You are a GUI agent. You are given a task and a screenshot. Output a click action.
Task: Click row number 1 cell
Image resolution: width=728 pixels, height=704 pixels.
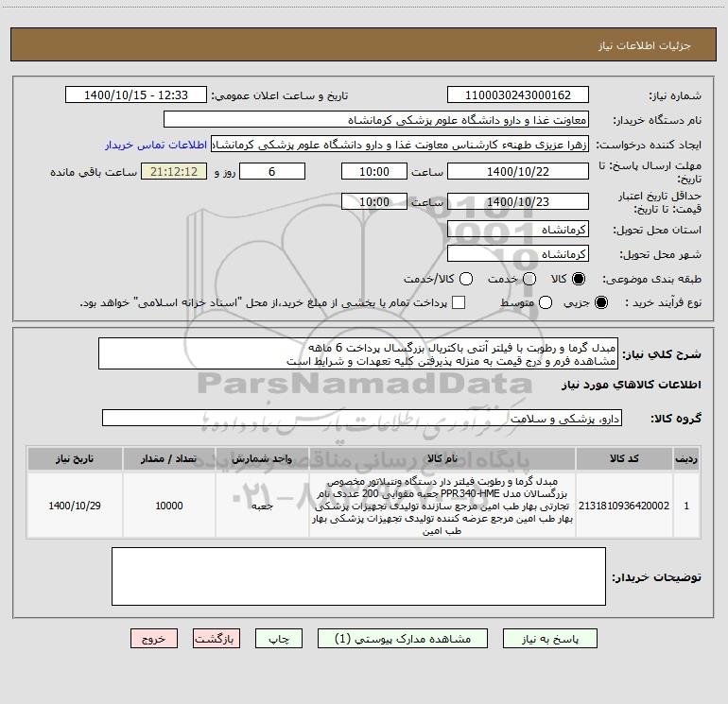coord(686,506)
